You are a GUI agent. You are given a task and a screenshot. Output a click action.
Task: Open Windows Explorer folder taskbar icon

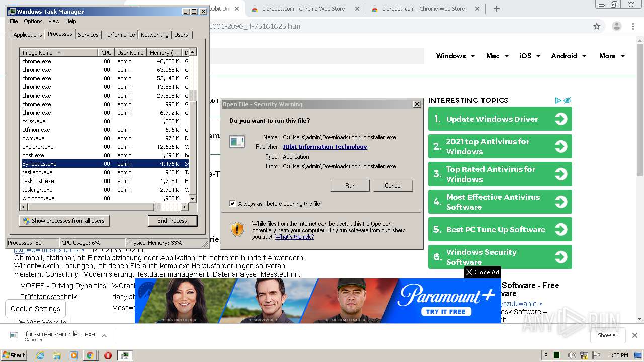[x=57, y=355]
